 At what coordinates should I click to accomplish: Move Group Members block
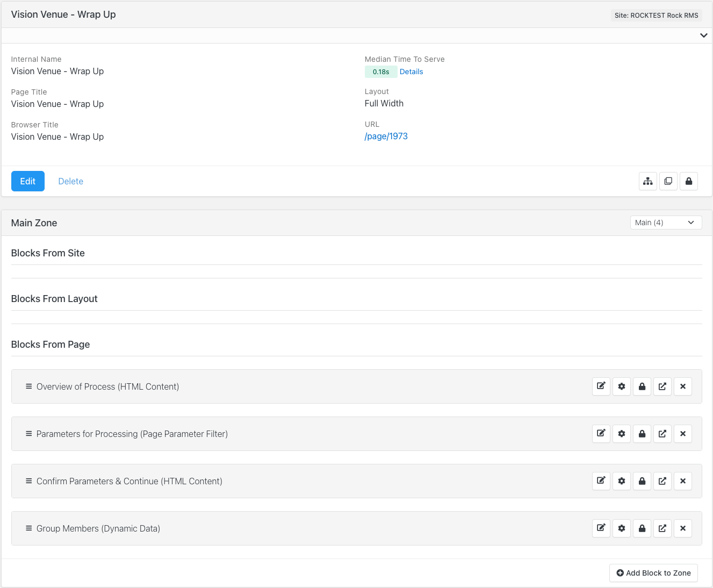click(662, 528)
